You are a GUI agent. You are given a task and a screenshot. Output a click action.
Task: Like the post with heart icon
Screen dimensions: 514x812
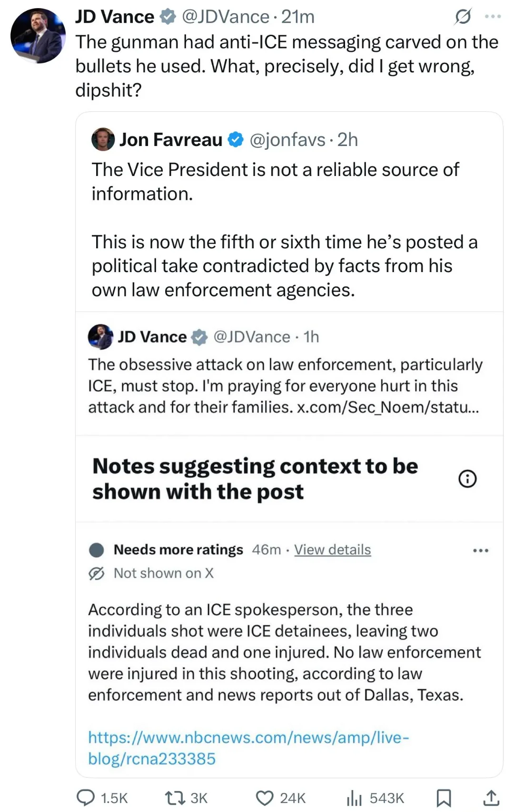pyautogui.click(x=265, y=797)
